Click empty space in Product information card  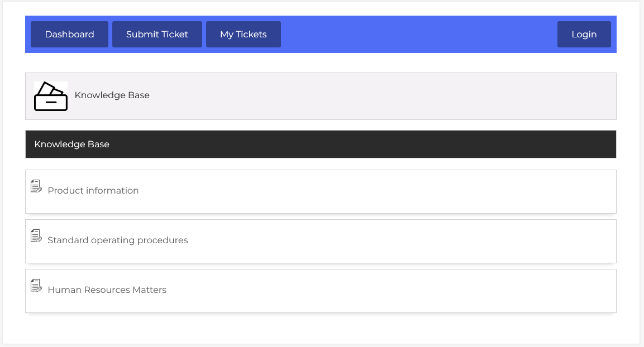[x=391, y=191]
